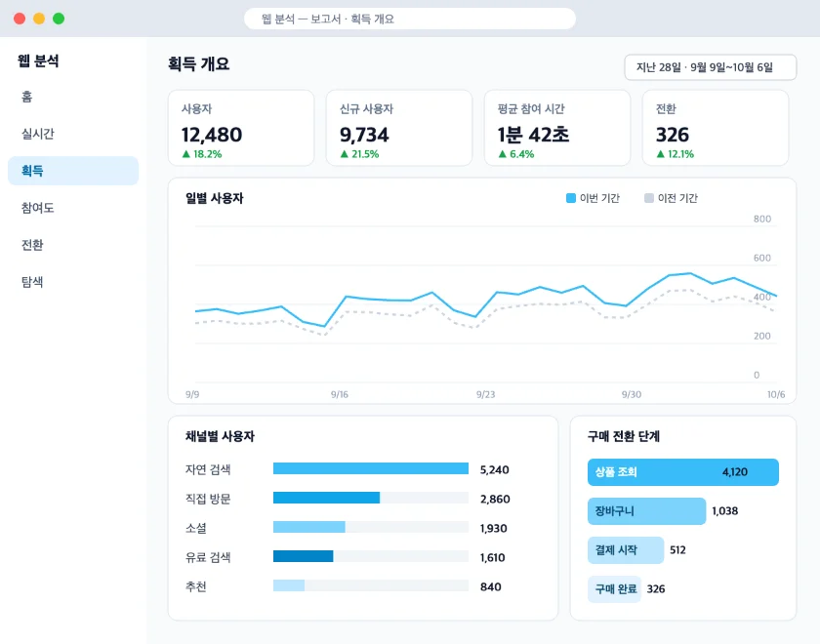
Task: Click the 유료 검색 channel bar
Action: click(304, 556)
